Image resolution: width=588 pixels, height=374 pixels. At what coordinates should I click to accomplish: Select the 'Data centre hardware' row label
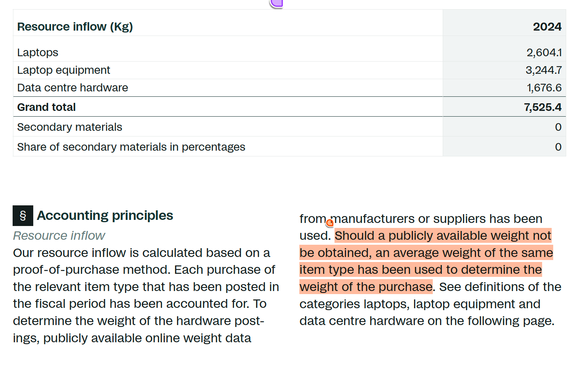pyautogui.click(x=73, y=88)
